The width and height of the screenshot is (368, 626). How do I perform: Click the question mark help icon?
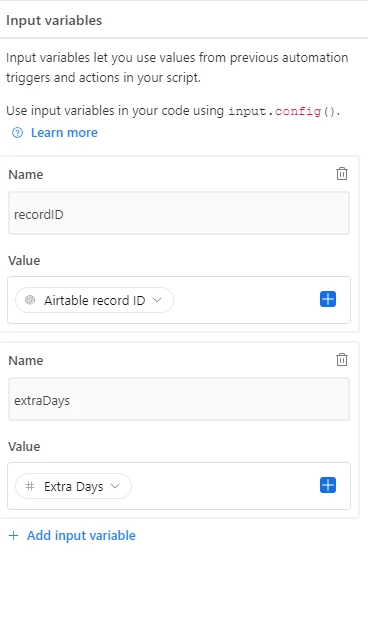click(17, 133)
